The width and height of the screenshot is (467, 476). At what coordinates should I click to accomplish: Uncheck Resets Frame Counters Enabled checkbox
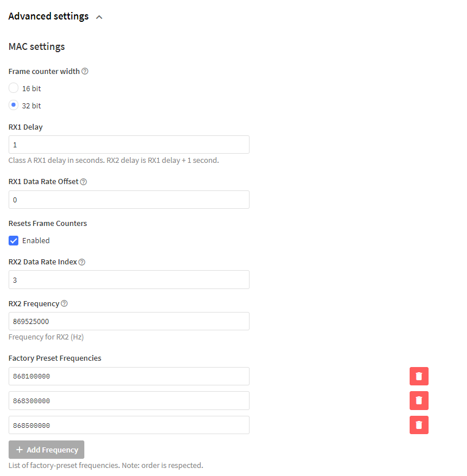point(13,241)
